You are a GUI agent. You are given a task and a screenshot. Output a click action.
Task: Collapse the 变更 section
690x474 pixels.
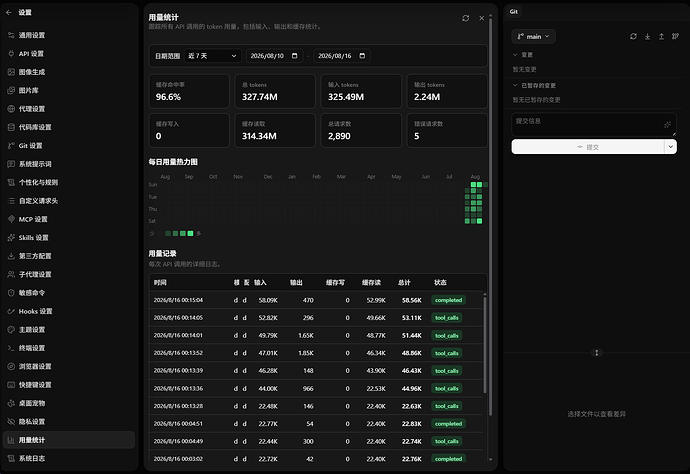pos(515,55)
